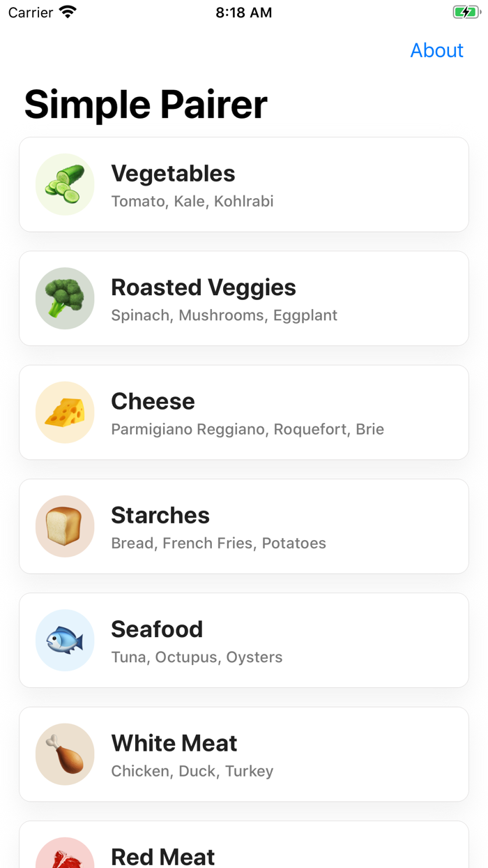Click the bread loaf icon for Starches
Screen dimensions: 488x868
[x=65, y=526]
